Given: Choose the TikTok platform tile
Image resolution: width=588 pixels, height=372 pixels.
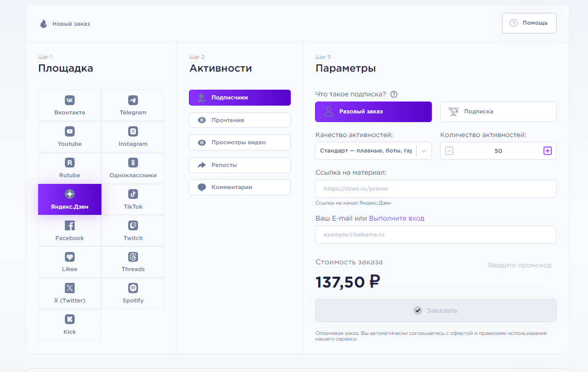Looking at the screenshot, I should click(x=133, y=200).
